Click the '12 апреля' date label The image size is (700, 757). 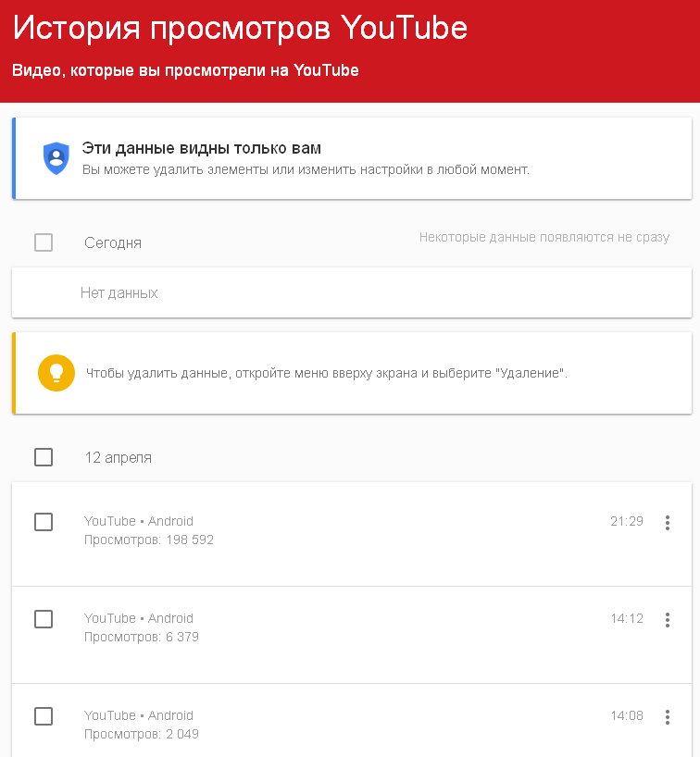(x=118, y=458)
